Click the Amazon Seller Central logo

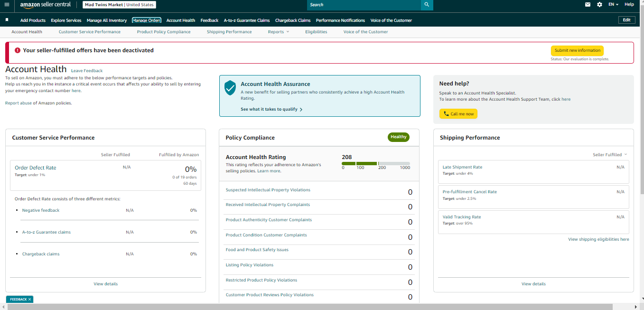click(x=45, y=5)
